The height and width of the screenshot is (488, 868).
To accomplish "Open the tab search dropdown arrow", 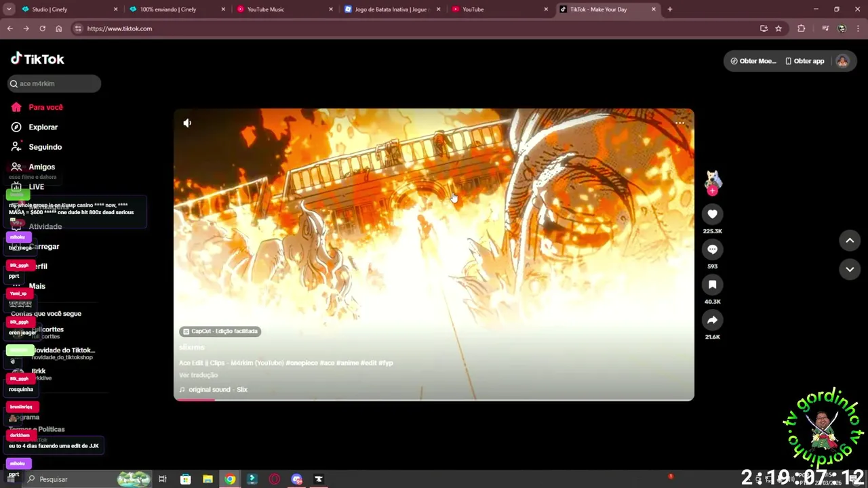I will (9, 9).
